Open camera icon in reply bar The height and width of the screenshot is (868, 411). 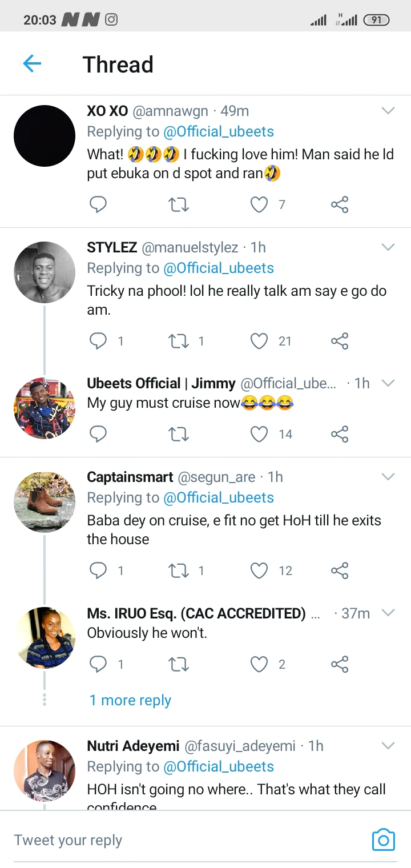(x=383, y=840)
